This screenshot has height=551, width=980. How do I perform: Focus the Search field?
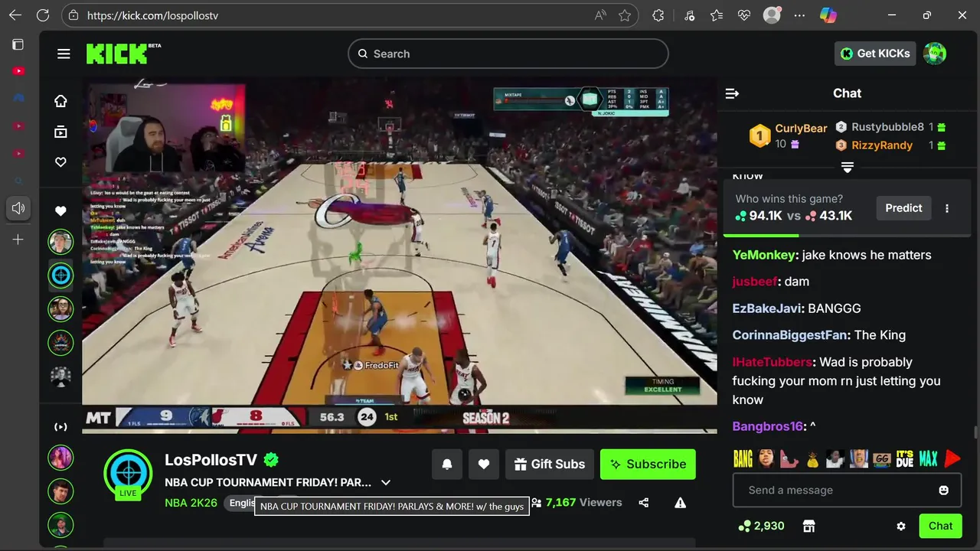click(508, 54)
